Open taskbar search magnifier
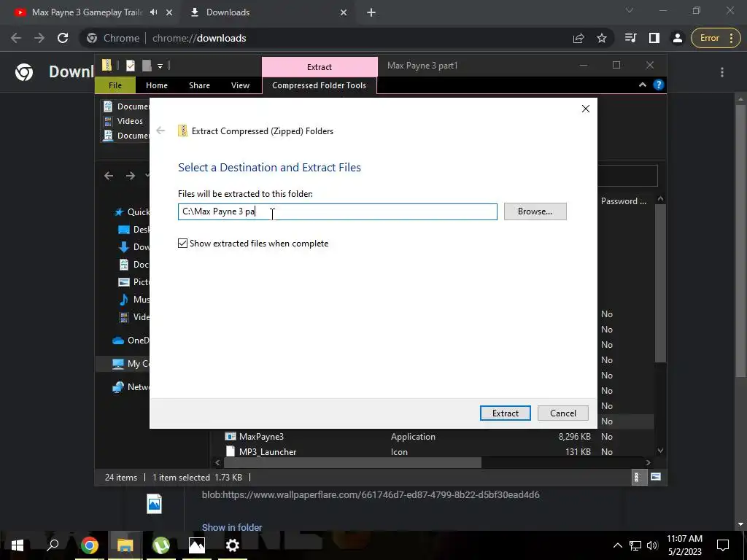The image size is (747, 560). [x=53, y=545]
